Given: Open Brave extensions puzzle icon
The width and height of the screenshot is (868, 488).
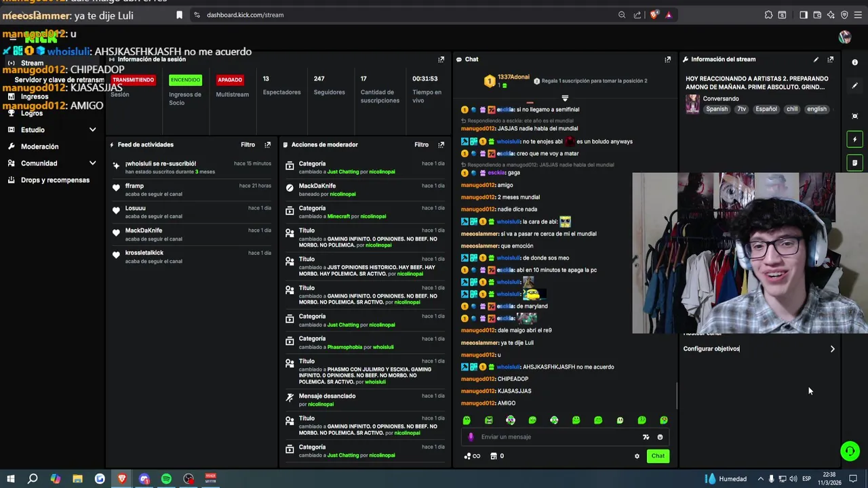Looking at the screenshot, I should 768,15.
